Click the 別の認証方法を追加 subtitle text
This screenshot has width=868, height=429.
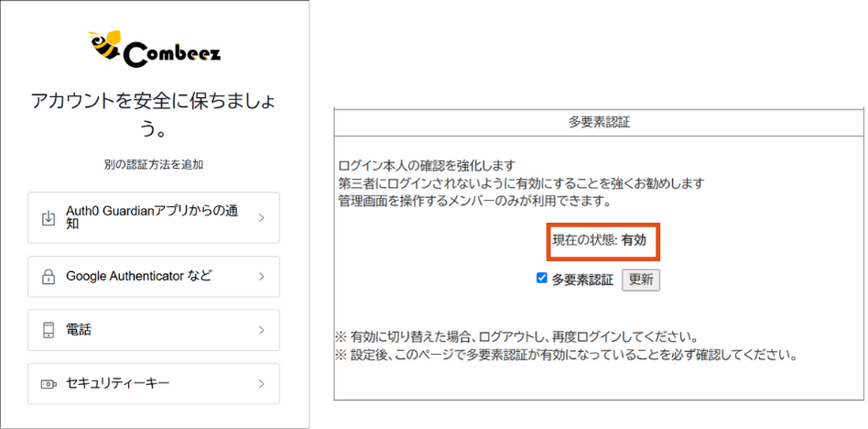pyautogui.click(x=153, y=165)
